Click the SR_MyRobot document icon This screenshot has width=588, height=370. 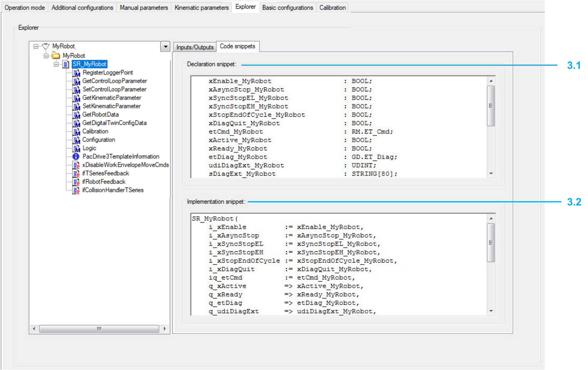coord(65,64)
